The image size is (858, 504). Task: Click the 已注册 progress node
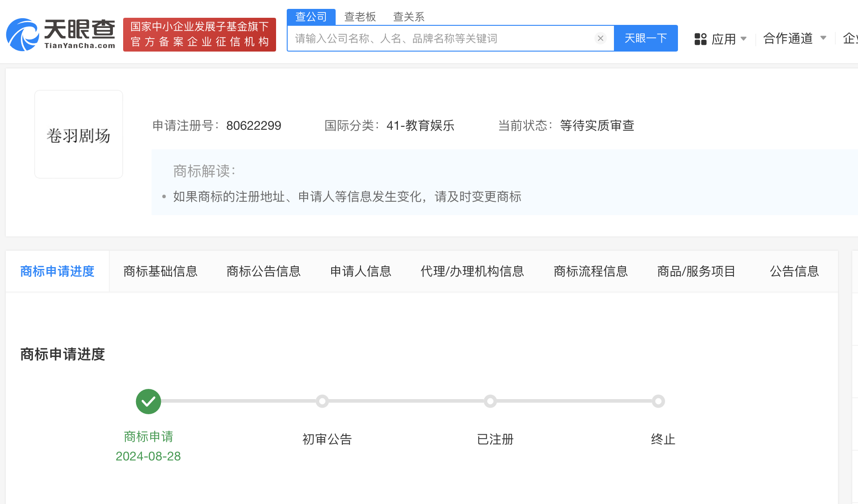(x=490, y=401)
